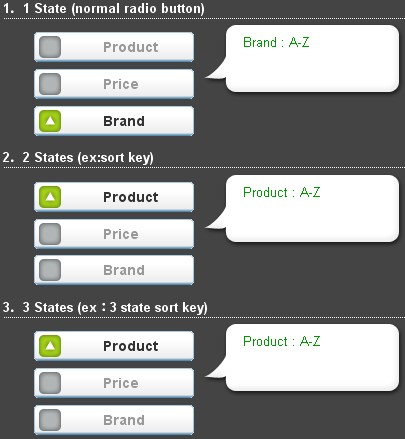The width and height of the screenshot is (405, 439).
Task: Click the gray indicator on Price in section 2
Action: click(x=50, y=234)
